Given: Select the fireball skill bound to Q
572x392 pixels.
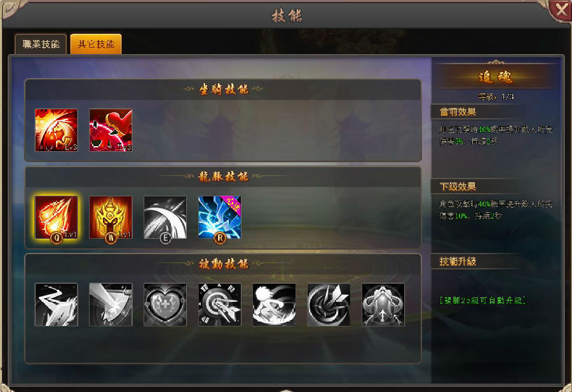Looking at the screenshot, I should (56, 218).
